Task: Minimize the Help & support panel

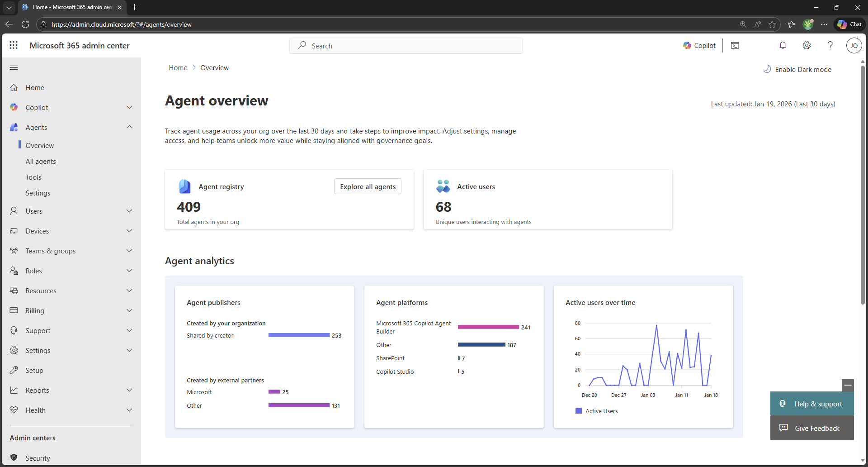Action: (848, 385)
